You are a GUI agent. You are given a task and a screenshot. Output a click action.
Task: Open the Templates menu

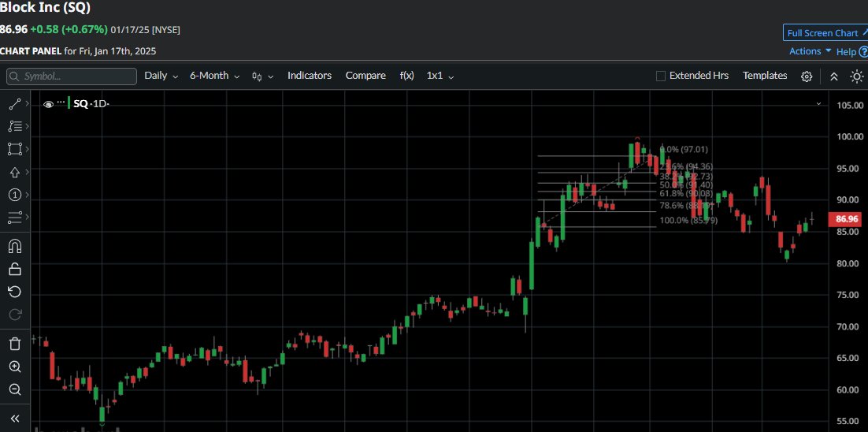[x=765, y=76]
